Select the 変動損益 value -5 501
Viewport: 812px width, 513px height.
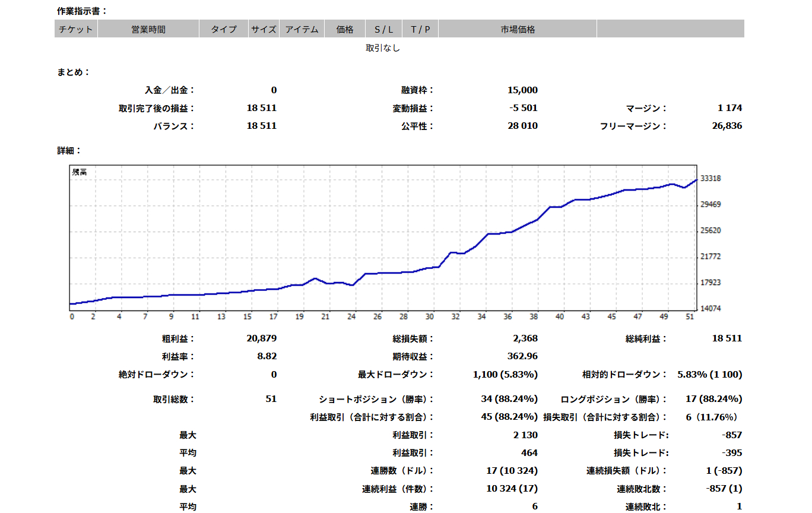tap(524, 108)
